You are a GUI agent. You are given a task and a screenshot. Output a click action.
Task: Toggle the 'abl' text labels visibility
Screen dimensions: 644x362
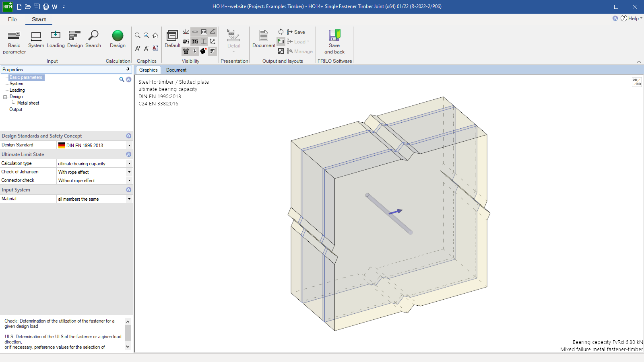coord(204,32)
